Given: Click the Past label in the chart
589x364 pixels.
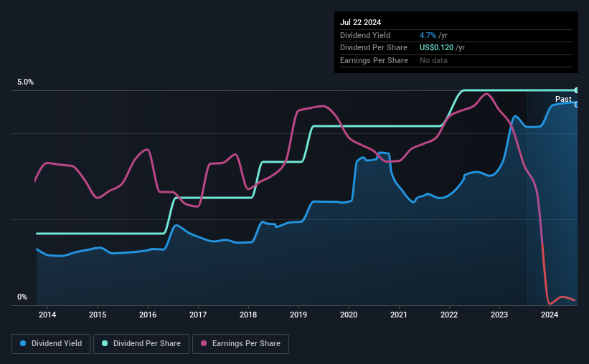Looking at the screenshot, I should pyautogui.click(x=563, y=99).
